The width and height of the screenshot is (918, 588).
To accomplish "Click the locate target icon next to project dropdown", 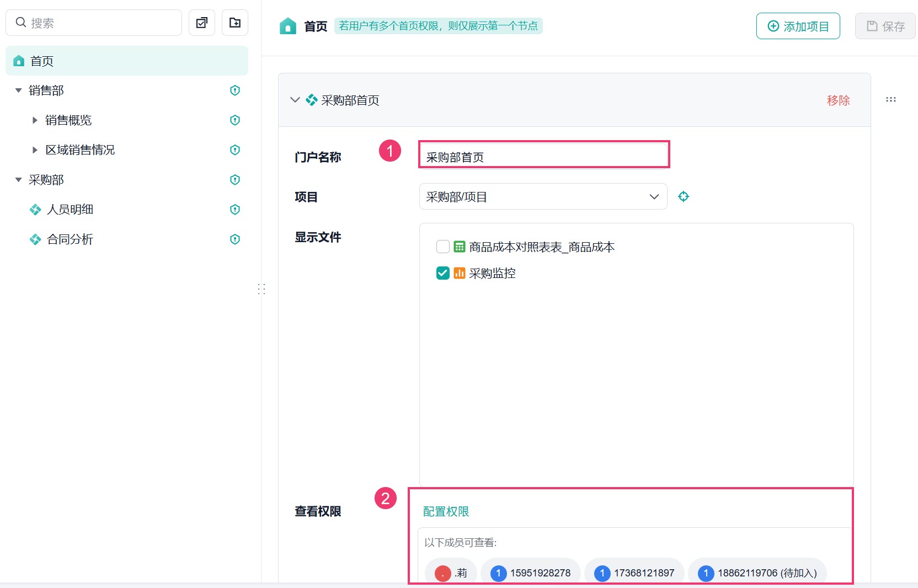I will pos(684,196).
